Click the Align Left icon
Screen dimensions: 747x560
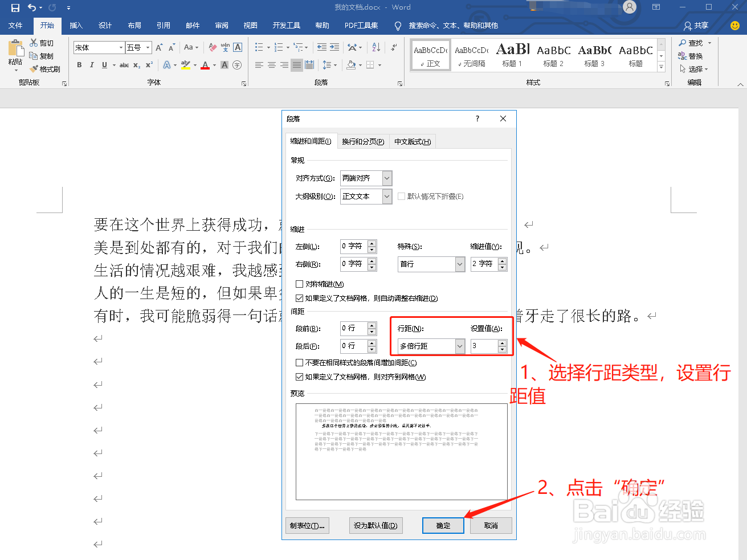(259, 65)
